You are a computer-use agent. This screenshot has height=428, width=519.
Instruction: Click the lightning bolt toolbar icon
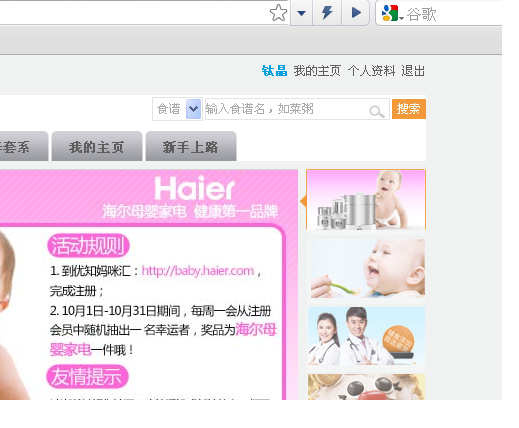point(327,13)
